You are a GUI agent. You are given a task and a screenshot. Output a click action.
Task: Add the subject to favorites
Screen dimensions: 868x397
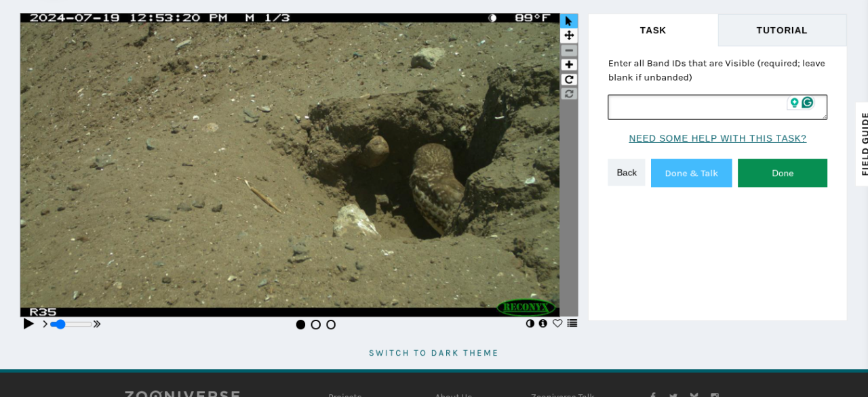557,323
